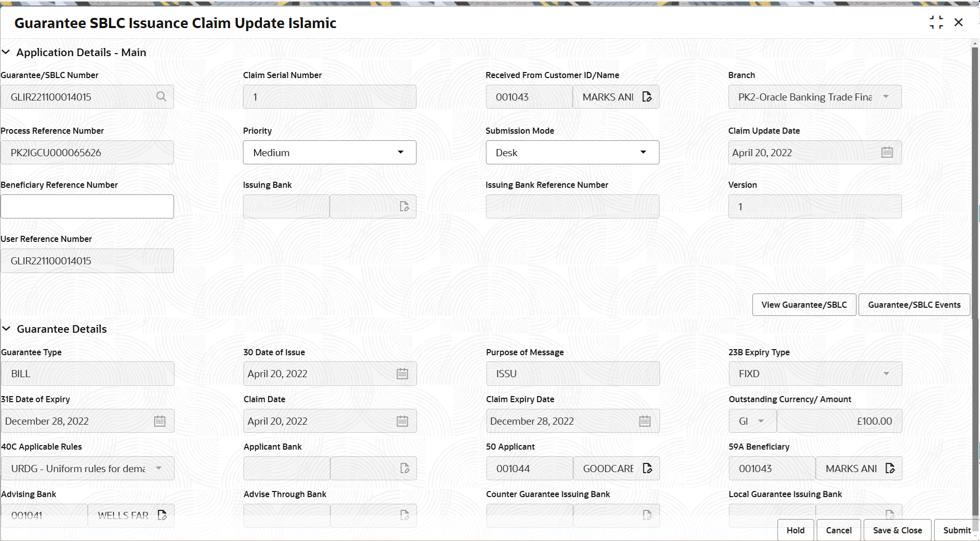Screen dimensions: 980x541
Task: Open the calendar for 31E Date of Expiry
Action: 159,421
